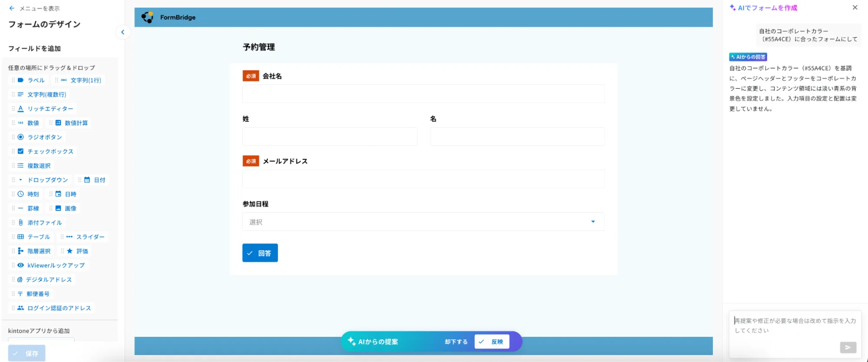Go back via メニューを表示
The width and height of the screenshot is (868, 362).
click(x=34, y=8)
